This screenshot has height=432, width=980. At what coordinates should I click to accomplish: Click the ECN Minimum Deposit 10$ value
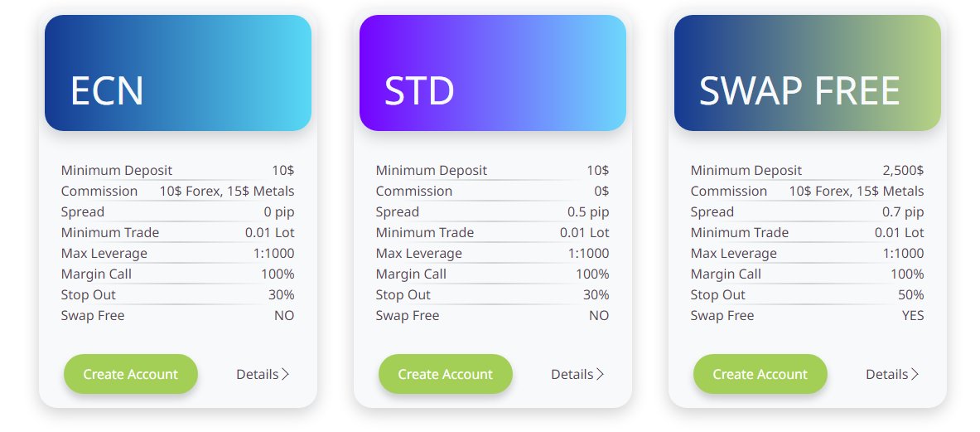pyautogui.click(x=283, y=170)
